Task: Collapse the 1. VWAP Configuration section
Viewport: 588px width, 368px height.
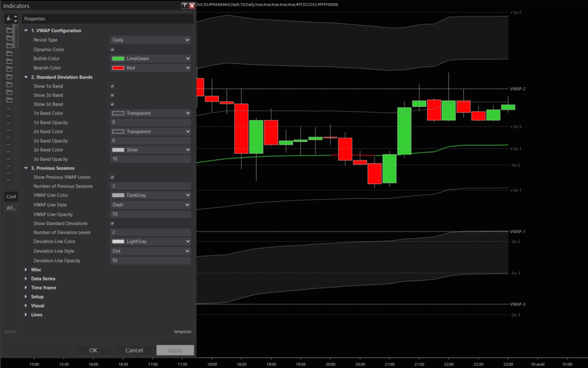Action: tap(26, 31)
